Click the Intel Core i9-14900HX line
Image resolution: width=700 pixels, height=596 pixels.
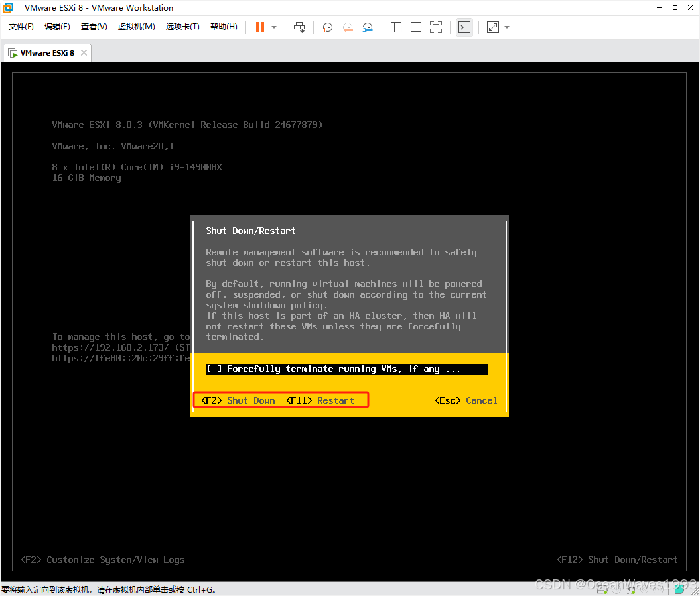[137, 167]
